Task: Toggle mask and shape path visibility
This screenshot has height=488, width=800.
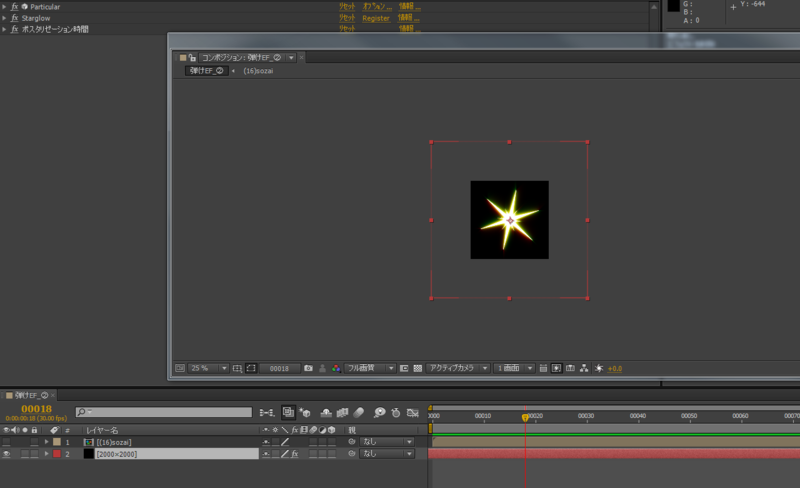Action: [x=251, y=368]
